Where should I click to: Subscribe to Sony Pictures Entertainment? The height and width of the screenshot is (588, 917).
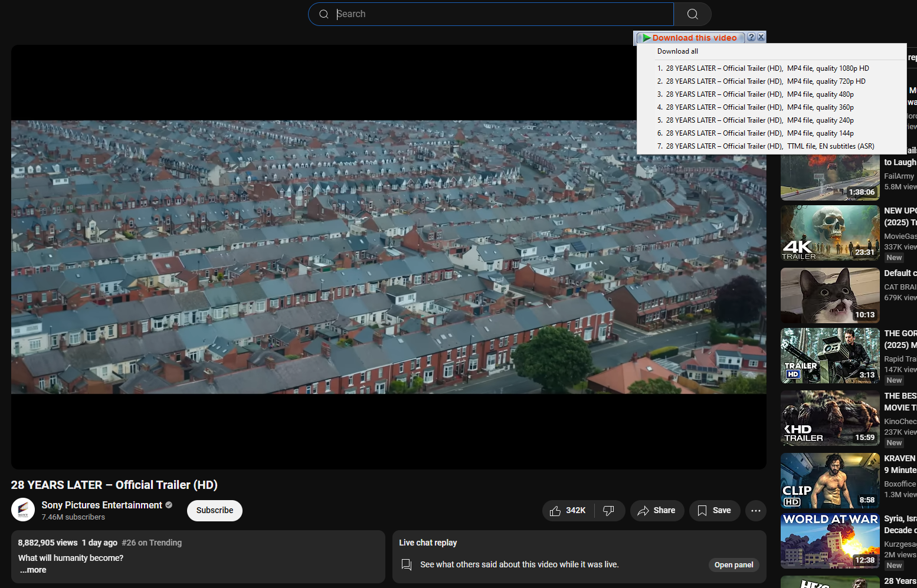tap(215, 511)
